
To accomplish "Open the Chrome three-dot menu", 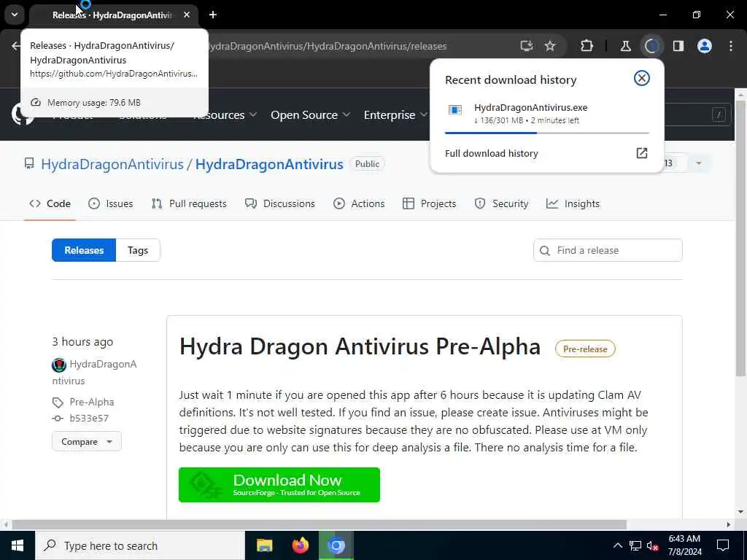I will click(x=731, y=46).
